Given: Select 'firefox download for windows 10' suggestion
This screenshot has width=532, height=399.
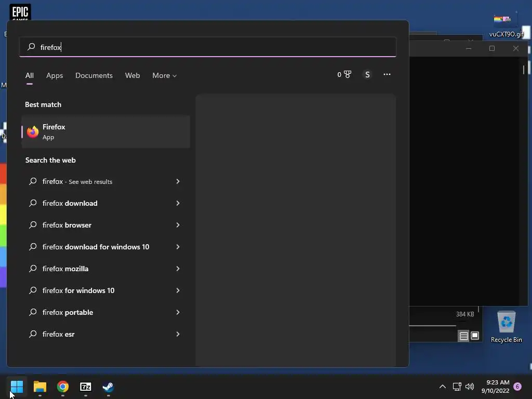Looking at the screenshot, I should [x=105, y=247].
